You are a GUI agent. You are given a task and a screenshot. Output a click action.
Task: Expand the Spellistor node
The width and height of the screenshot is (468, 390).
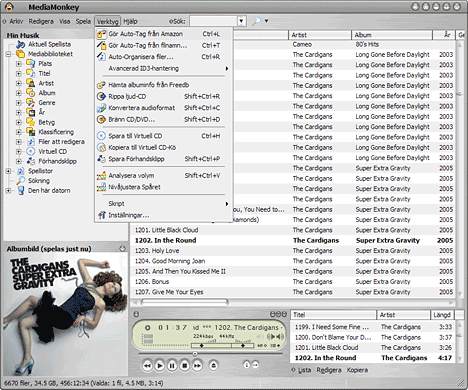click(8, 171)
